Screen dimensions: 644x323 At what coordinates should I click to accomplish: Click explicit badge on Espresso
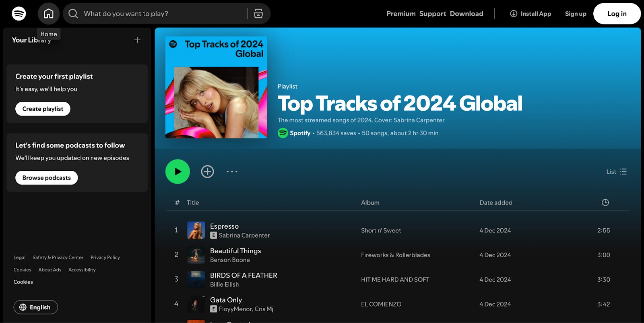(214, 235)
